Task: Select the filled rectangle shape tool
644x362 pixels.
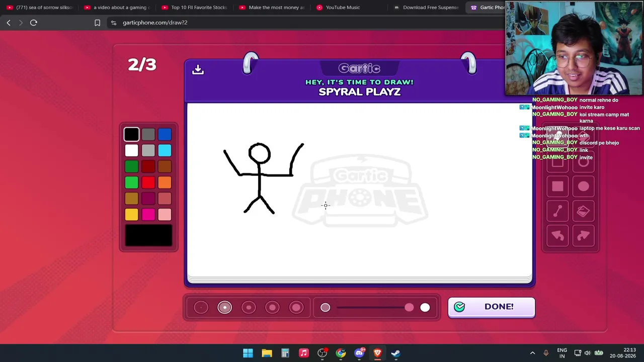Action: [557, 187]
